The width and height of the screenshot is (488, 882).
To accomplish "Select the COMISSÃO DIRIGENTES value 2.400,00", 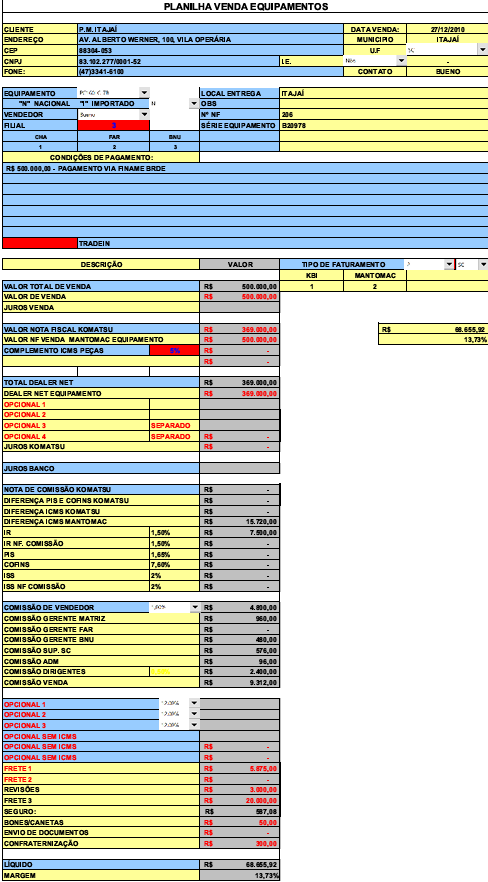I will 240,672.
